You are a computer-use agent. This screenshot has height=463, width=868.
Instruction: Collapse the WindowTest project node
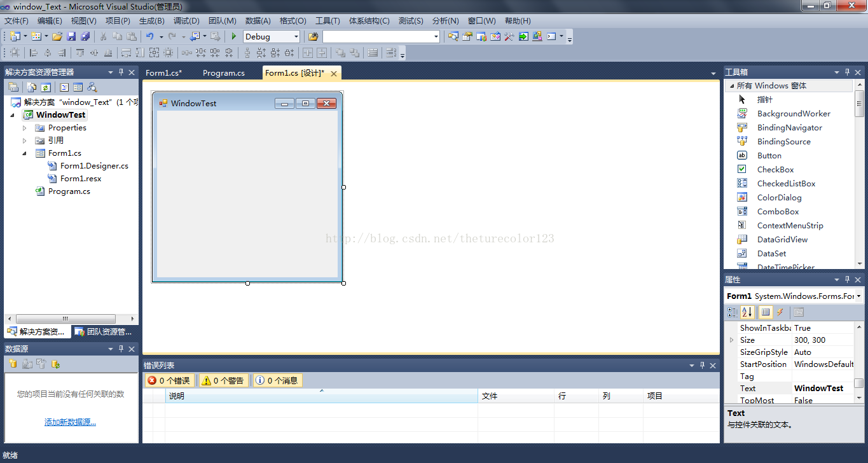click(x=13, y=115)
